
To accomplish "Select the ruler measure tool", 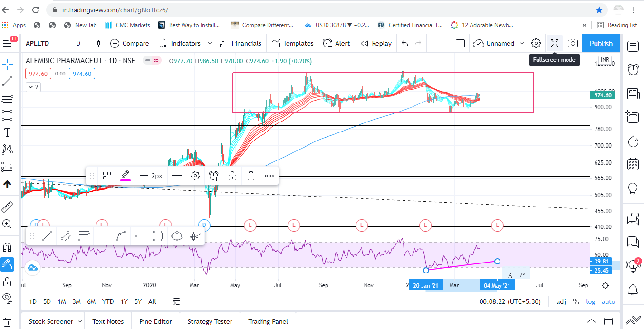I will pyautogui.click(x=7, y=207).
